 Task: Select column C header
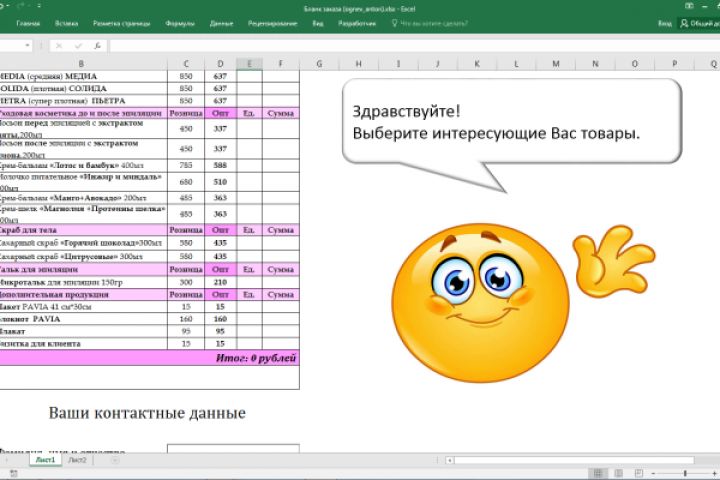pyautogui.click(x=186, y=64)
